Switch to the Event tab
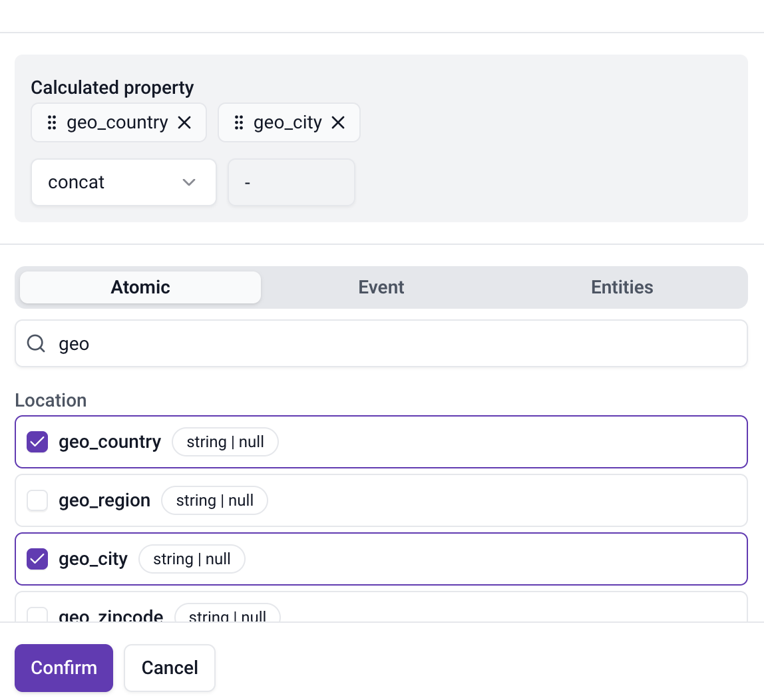This screenshot has width=764, height=700. (381, 287)
